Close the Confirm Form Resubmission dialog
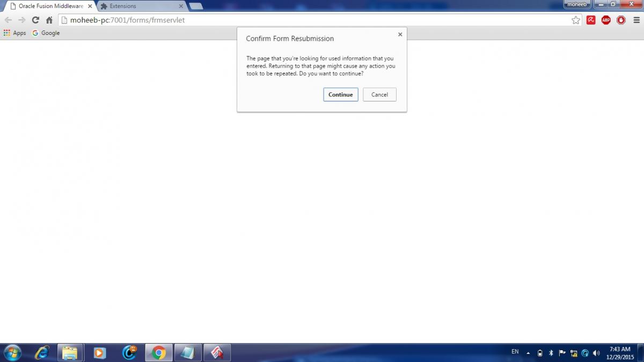This screenshot has height=362, width=644. coord(400,34)
